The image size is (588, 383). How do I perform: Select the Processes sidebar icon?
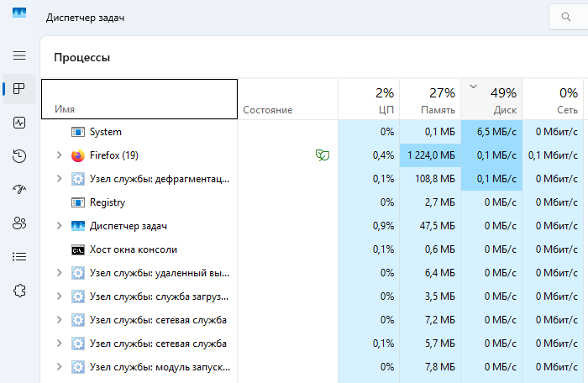click(19, 89)
